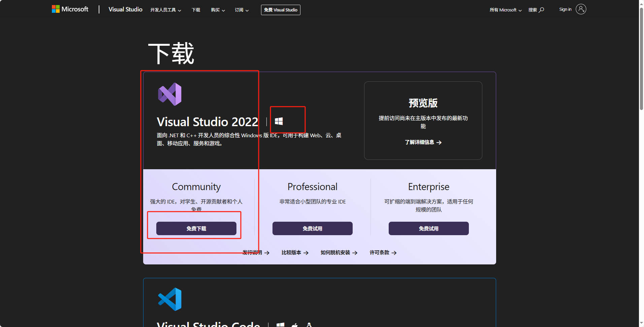Click the Sign in link
Viewport: 644px width, 327px height.
[565, 9]
